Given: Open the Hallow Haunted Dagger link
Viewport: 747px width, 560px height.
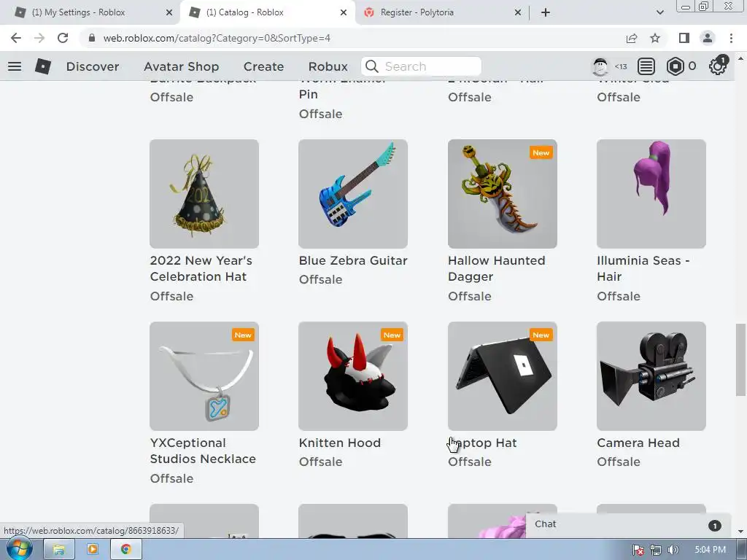Looking at the screenshot, I should (x=496, y=268).
